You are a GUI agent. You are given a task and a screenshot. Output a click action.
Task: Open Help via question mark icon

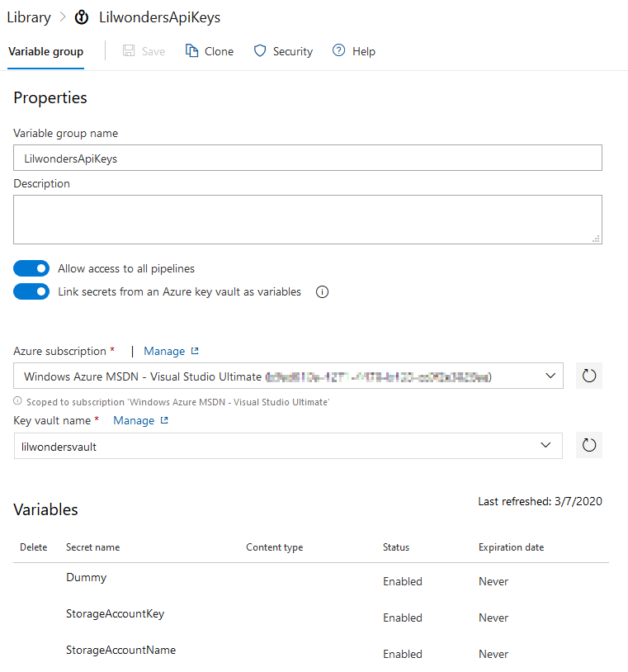coord(338,51)
